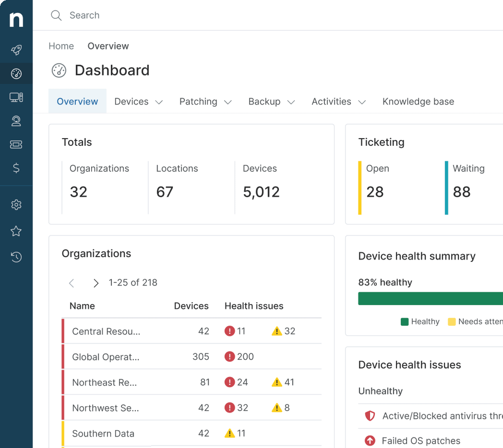Click the search magnifier icon at top
The width and height of the screenshot is (503, 448).
point(56,15)
